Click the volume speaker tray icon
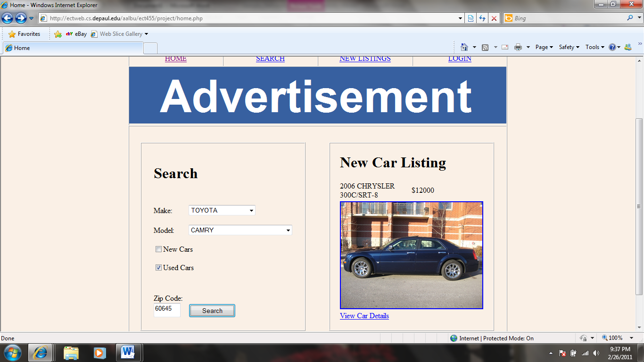Viewport: 644px width, 362px height. [x=596, y=353]
